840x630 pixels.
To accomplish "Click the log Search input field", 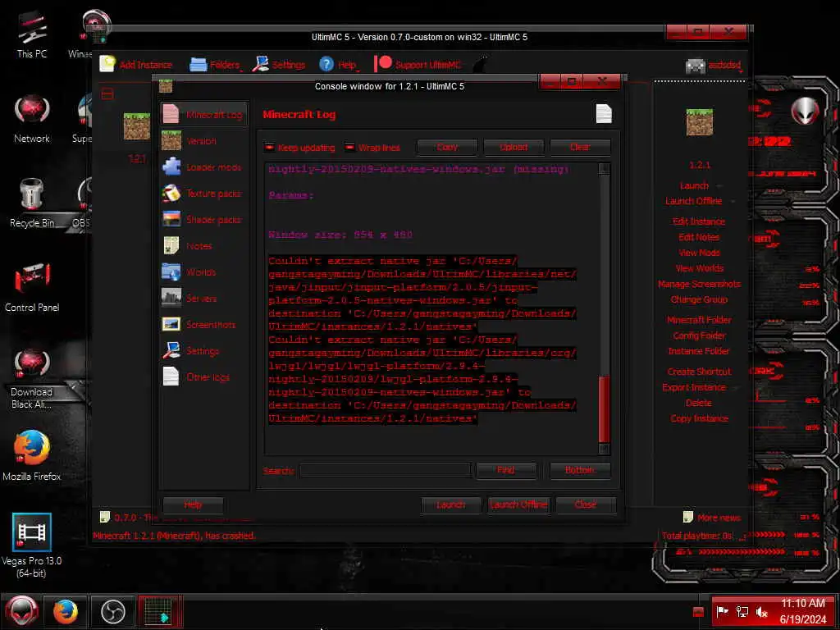I will click(386, 470).
